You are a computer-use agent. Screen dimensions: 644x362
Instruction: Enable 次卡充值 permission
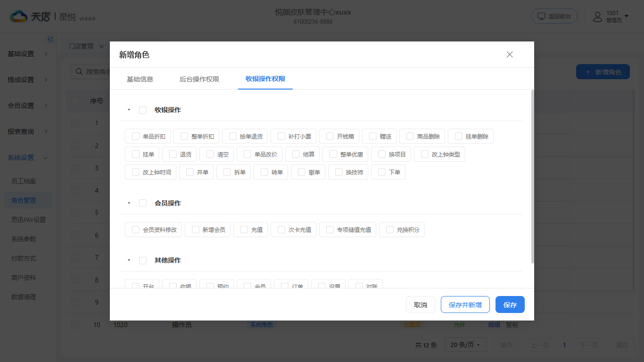tap(281, 230)
